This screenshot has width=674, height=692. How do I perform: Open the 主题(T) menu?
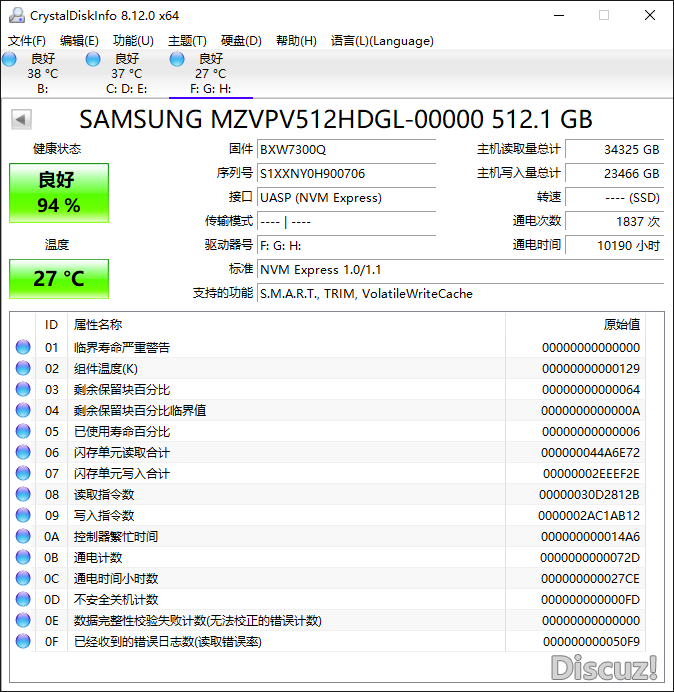(x=187, y=41)
